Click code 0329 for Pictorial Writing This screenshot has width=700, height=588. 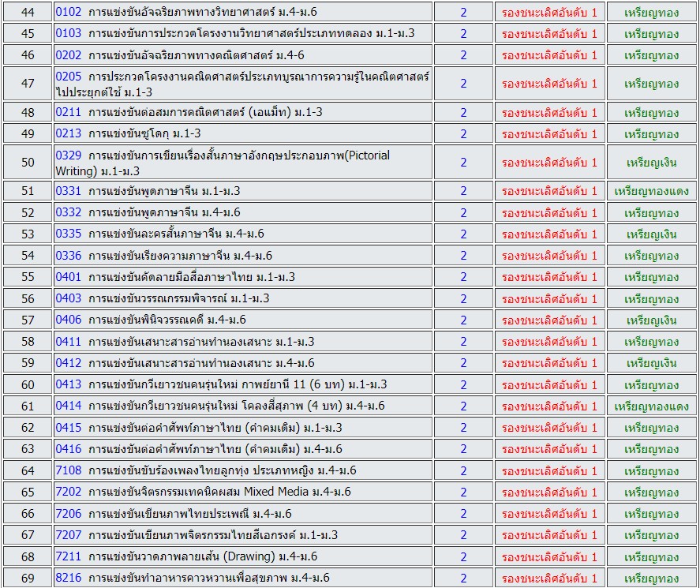point(68,155)
